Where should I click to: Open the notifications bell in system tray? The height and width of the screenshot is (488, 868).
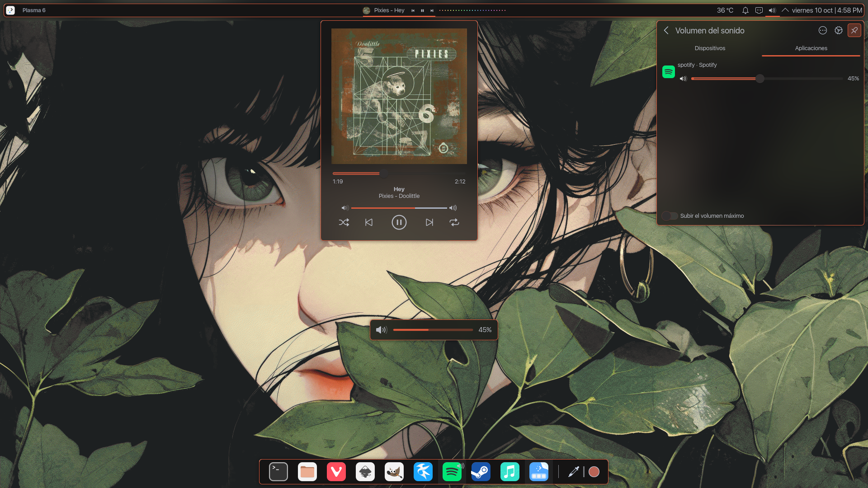[745, 10]
